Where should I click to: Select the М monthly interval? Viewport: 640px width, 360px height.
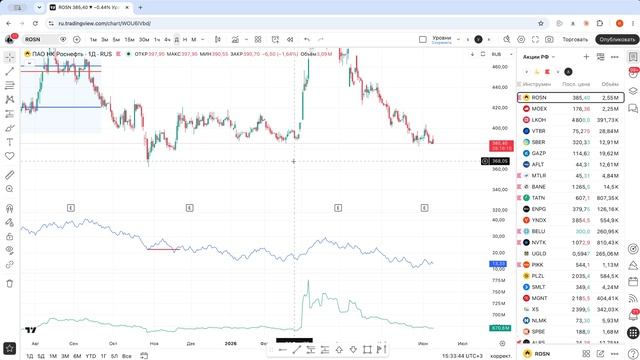coord(194,40)
